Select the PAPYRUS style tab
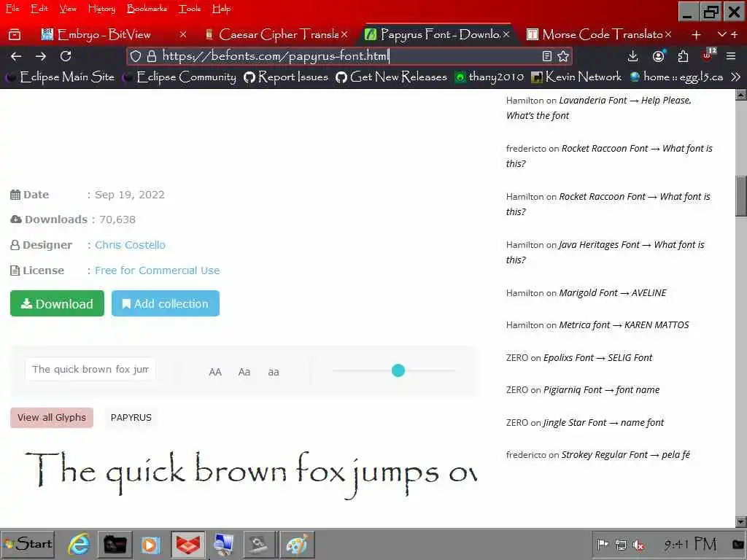The width and height of the screenshot is (747, 560). 131,418
